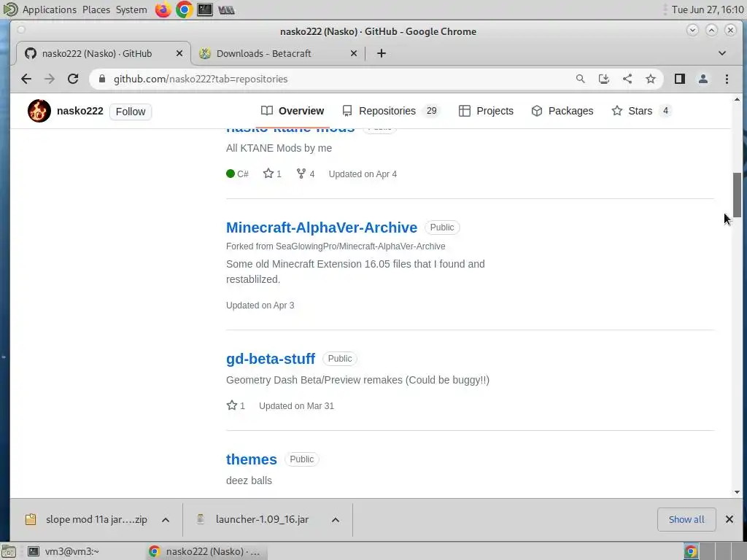Screen dimensions: 747x560
Task: Open the SeaGlowingPro/Minecraft-AlphaVer-Archive source repo
Action: click(360, 246)
